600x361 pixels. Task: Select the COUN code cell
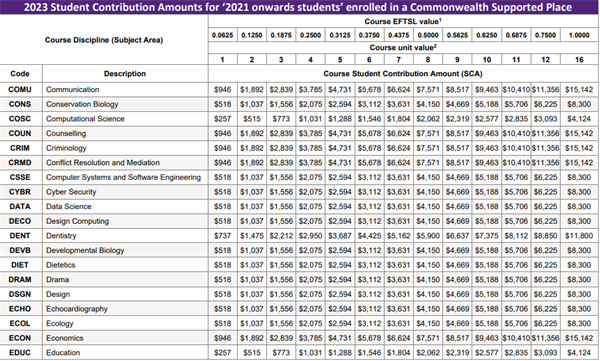20,133
